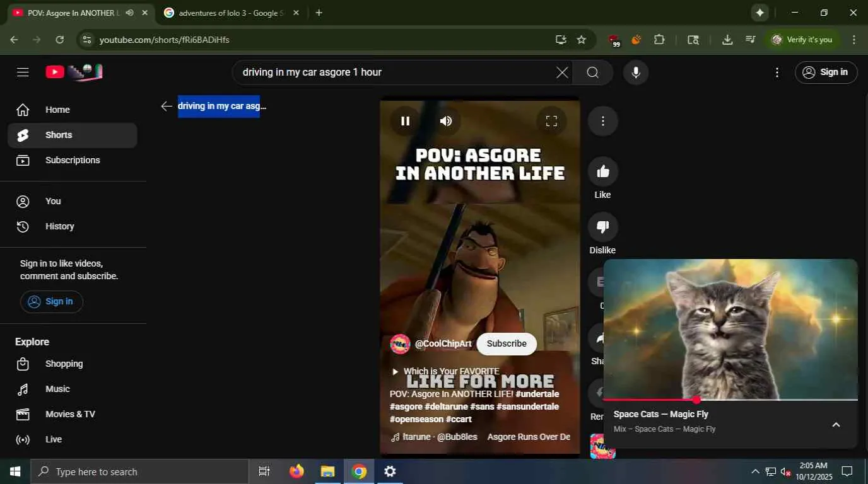
Task: Click 'Verify it's you' profile chip
Action: point(803,40)
